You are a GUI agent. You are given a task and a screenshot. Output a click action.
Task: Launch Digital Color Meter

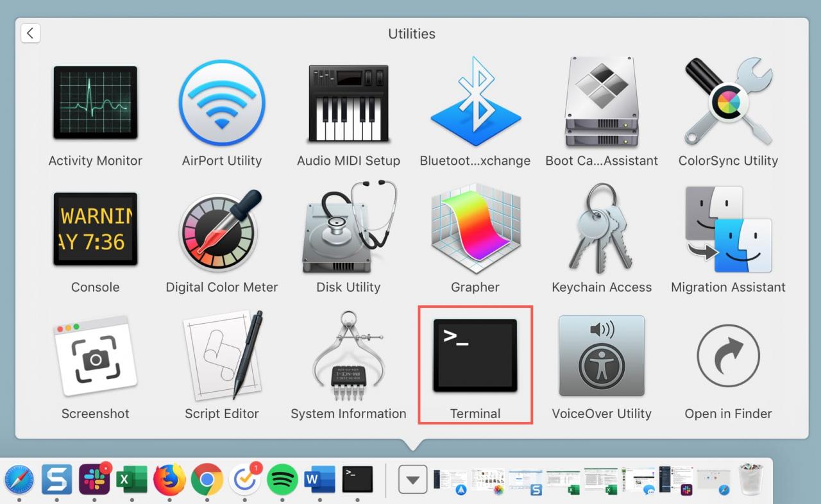point(222,231)
